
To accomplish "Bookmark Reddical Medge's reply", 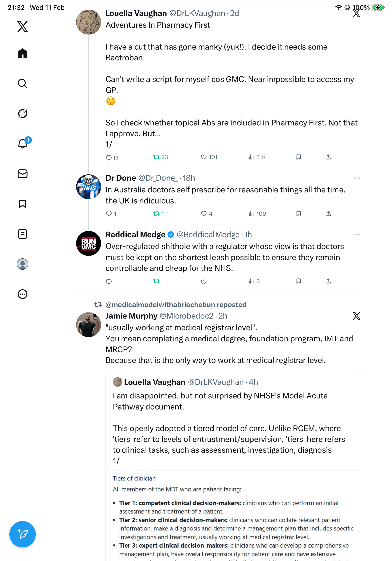I will (x=298, y=281).
